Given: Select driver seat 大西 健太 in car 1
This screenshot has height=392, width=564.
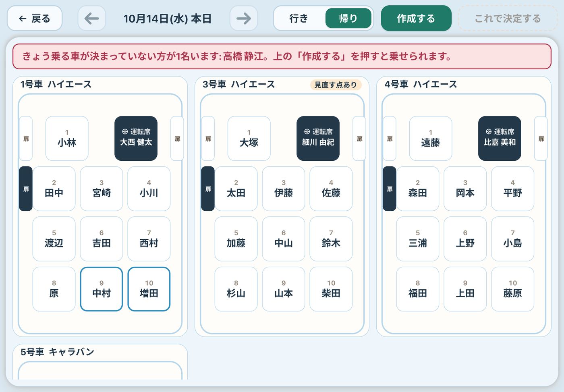Looking at the screenshot, I should pyautogui.click(x=136, y=139).
